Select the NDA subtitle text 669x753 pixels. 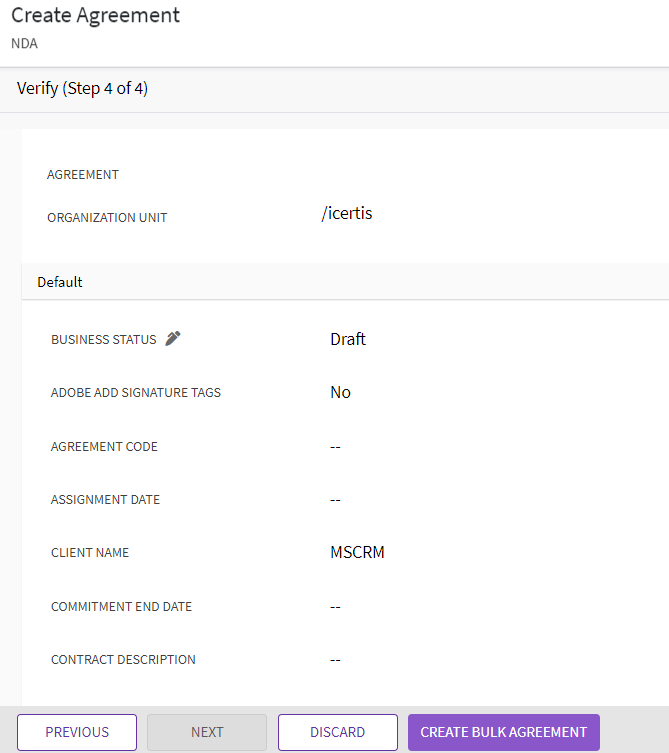(25, 44)
